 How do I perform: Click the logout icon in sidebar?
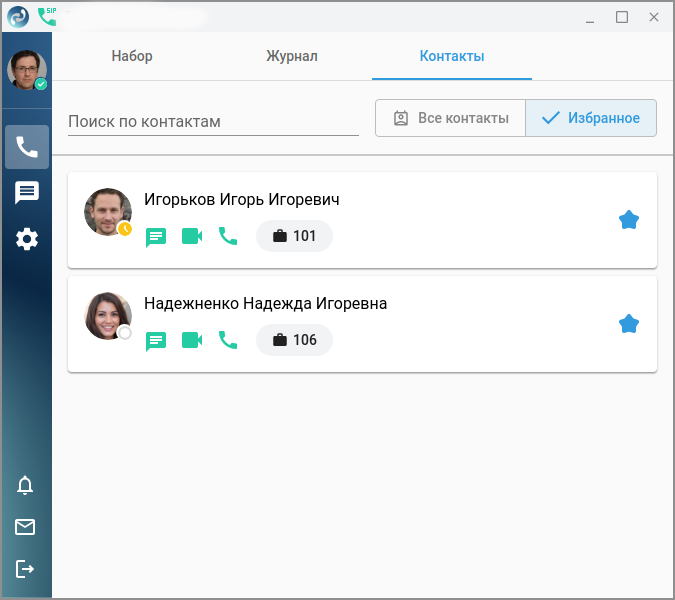[25, 569]
